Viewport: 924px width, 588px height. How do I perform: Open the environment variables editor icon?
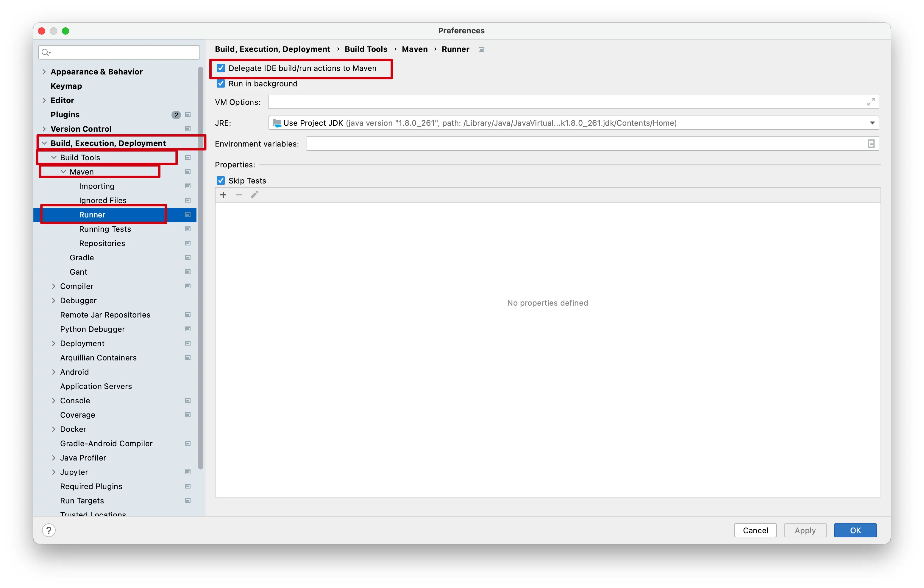[871, 144]
